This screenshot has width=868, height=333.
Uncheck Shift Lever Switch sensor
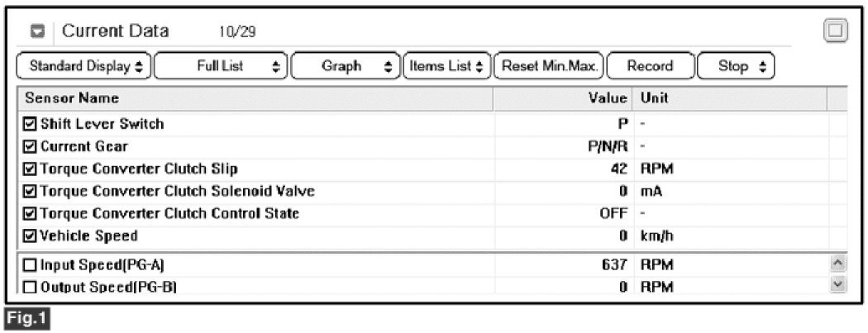pos(31,124)
